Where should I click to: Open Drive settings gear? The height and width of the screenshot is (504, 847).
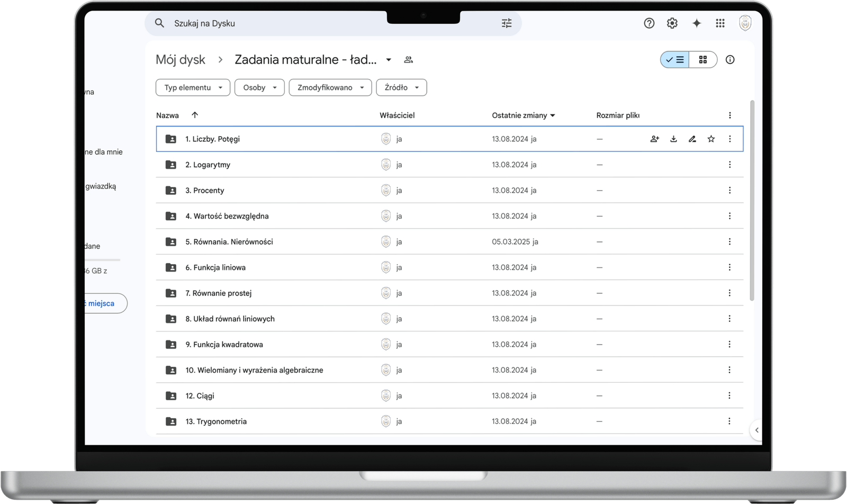click(x=672, y=23)
